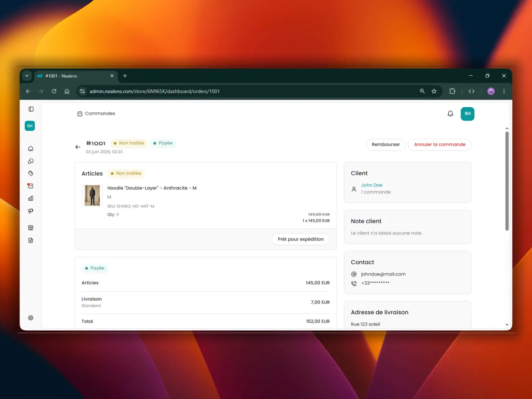Toggle the sidebar panel icon
The width and height of the screenshot is (532, 399).
31,109
